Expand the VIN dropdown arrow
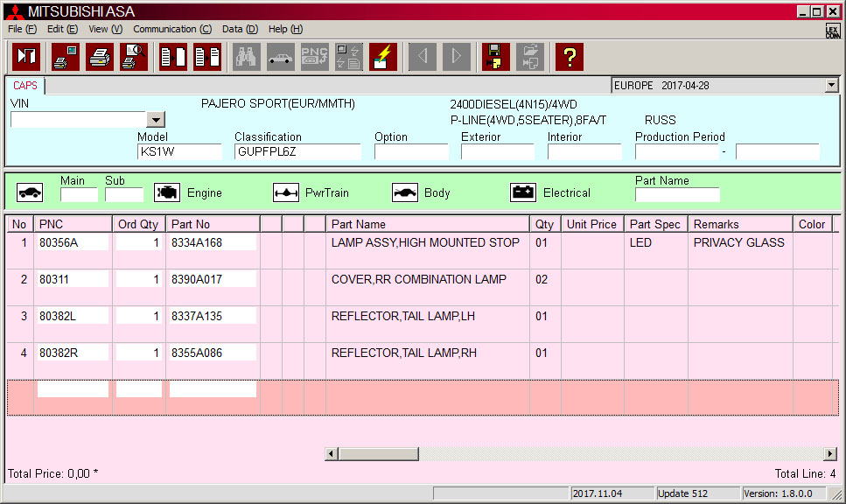846x504 pixels. [156, 119]
